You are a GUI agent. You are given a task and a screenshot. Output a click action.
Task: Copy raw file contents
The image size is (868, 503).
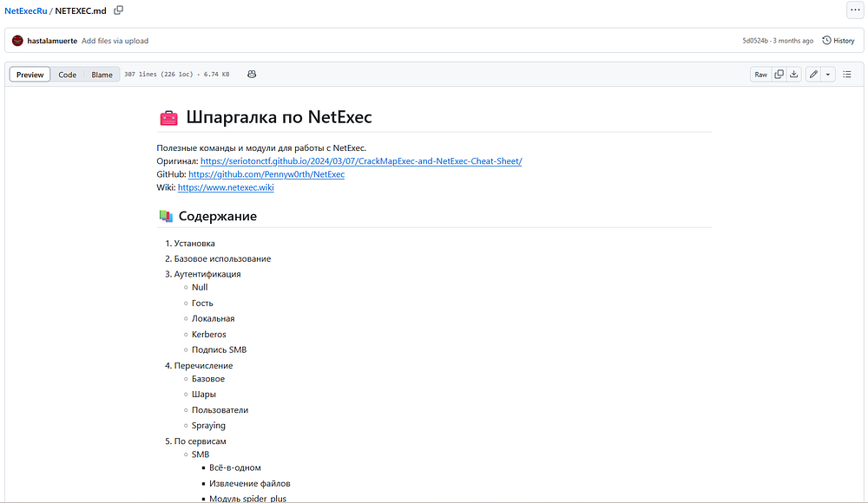779,75
